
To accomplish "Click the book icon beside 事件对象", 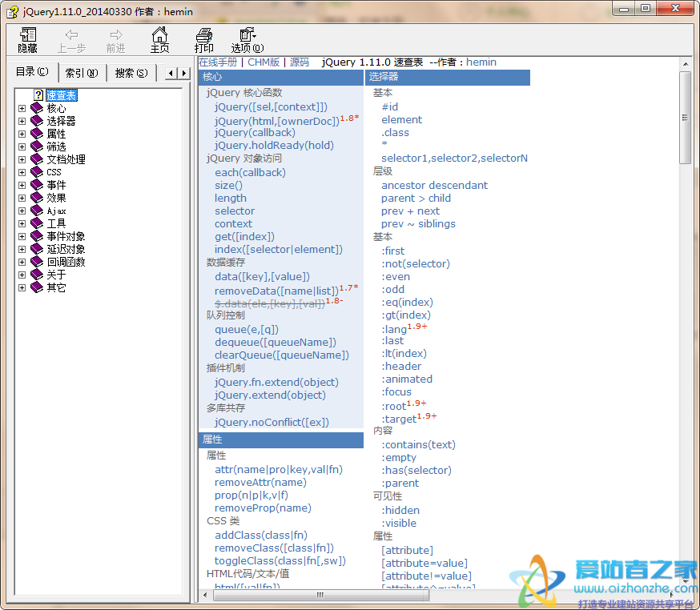I will [37, 236].
